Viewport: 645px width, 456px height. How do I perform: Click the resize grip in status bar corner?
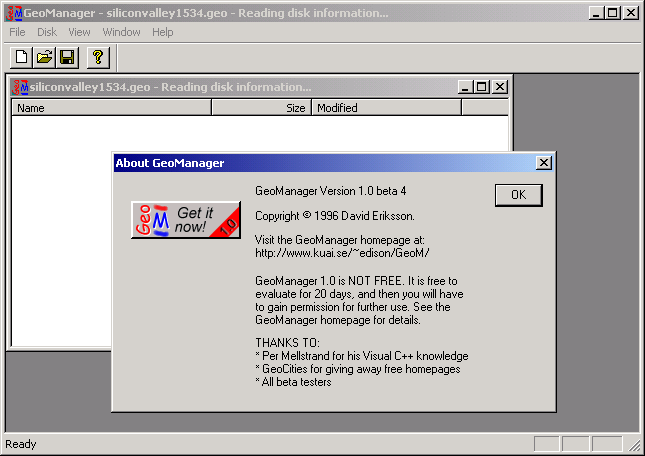(x=634, y=445)
